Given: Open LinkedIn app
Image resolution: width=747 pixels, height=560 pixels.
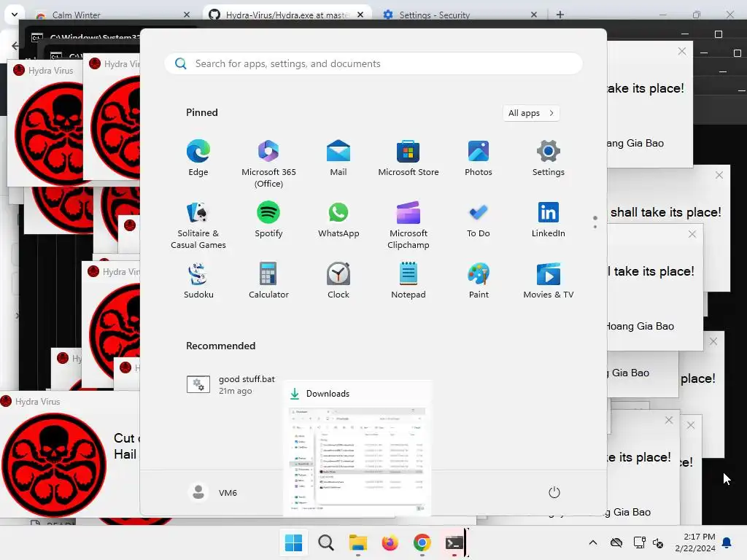Looking at the screenshot, I should (x=549, y=219).
